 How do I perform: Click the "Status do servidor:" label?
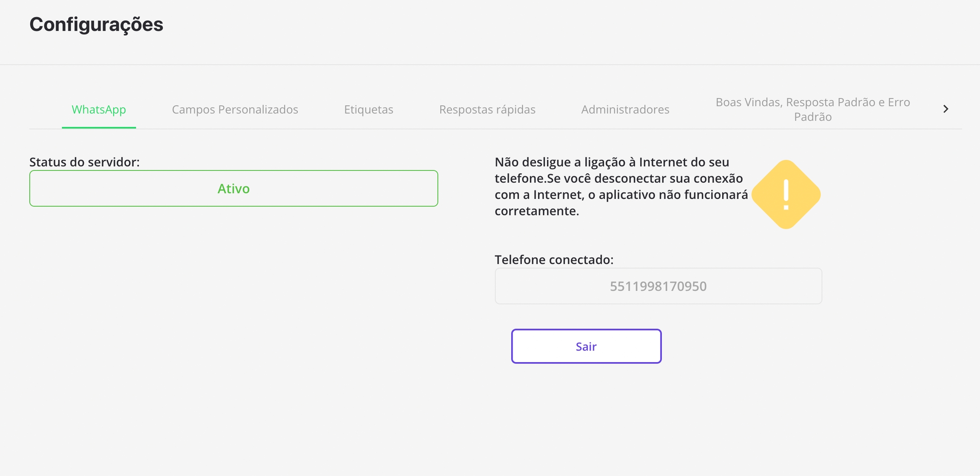[84, 162]
